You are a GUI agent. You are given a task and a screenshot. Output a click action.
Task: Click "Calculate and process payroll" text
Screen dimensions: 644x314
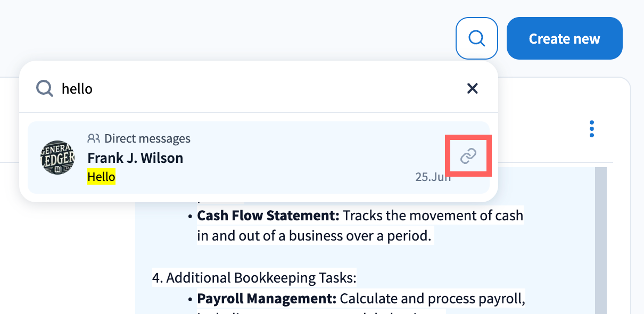(x=432, y=299)
